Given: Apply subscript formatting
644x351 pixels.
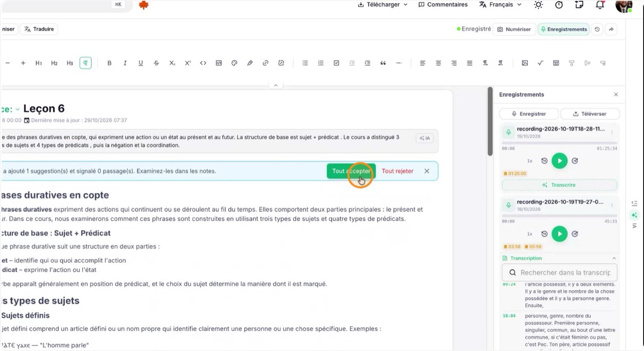Looking at the screenshot, I should pyautogui.click(x=172, y=63).
